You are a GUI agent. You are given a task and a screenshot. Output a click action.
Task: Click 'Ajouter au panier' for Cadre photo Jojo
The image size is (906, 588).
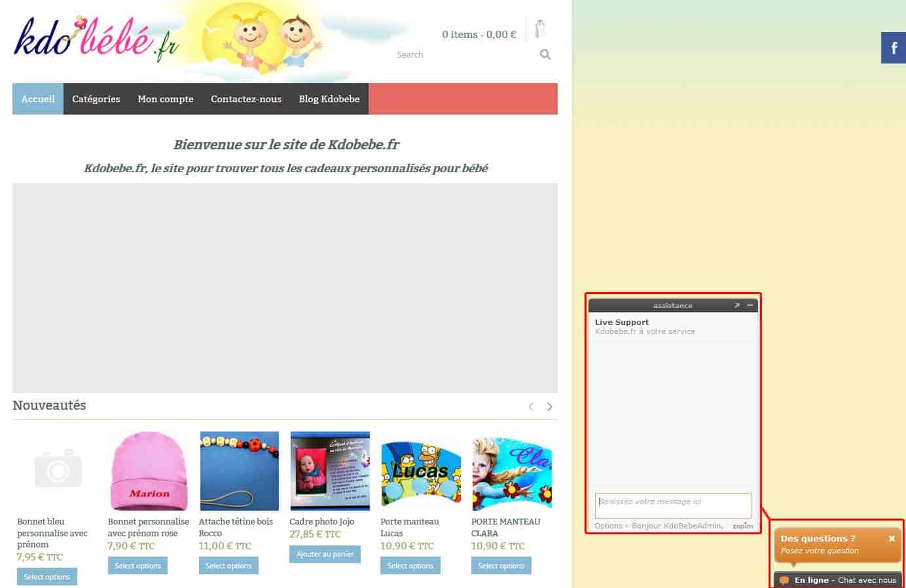[x=325, y=554]
